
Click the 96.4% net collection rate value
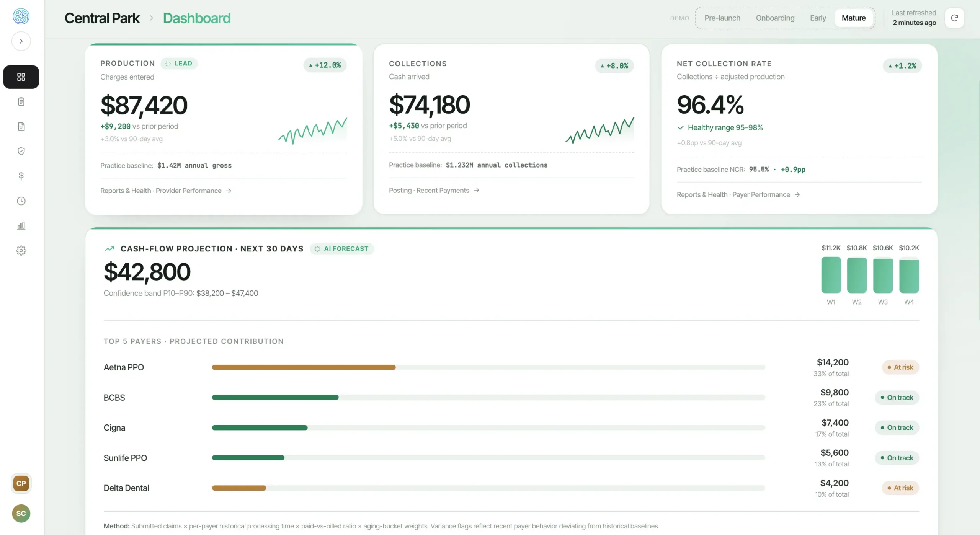pyautogui.click(x=710, y=104)
